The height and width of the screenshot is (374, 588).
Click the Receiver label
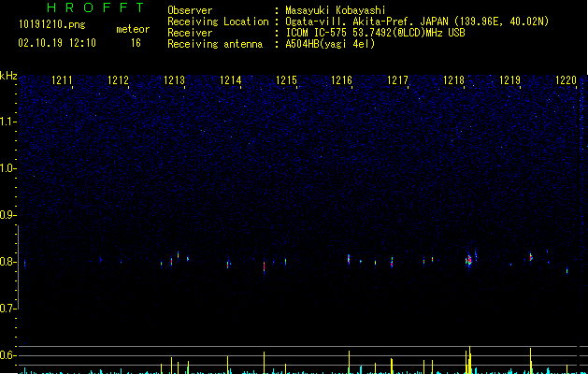pyautogui.click(x=190, y=33)
